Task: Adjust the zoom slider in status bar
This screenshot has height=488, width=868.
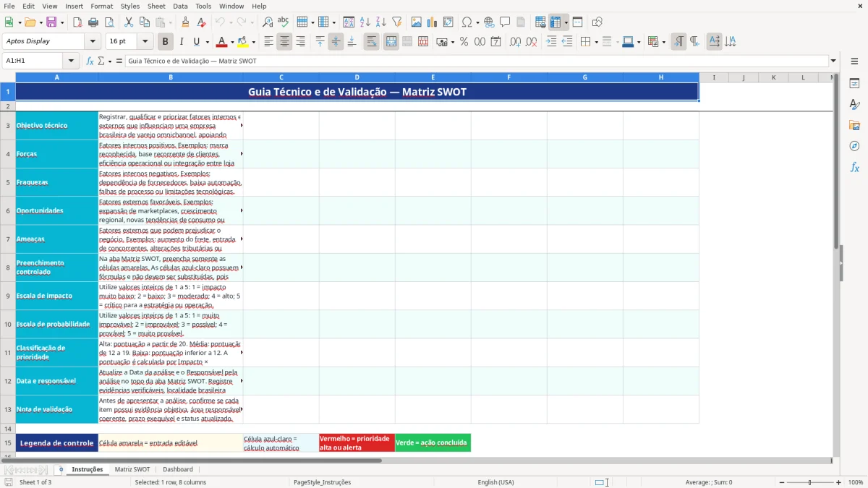Action: click(x=809, y=482)
